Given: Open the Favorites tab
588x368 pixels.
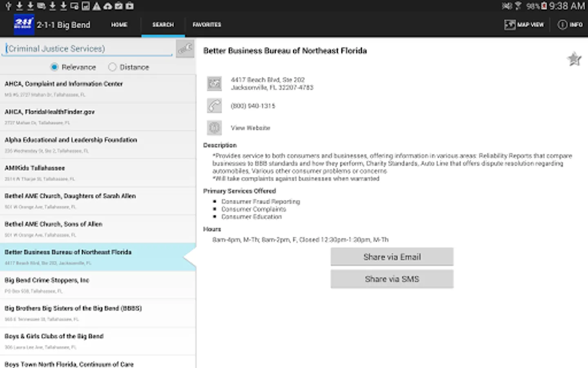Looking at the screenshot, I should pyautogui.click(x=207, y=25).
